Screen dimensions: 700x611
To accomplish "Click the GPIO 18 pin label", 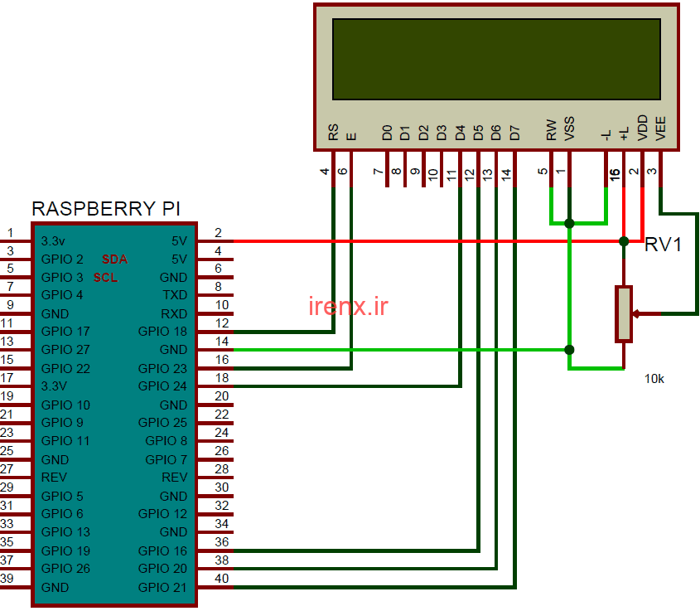I will [162, 332].
